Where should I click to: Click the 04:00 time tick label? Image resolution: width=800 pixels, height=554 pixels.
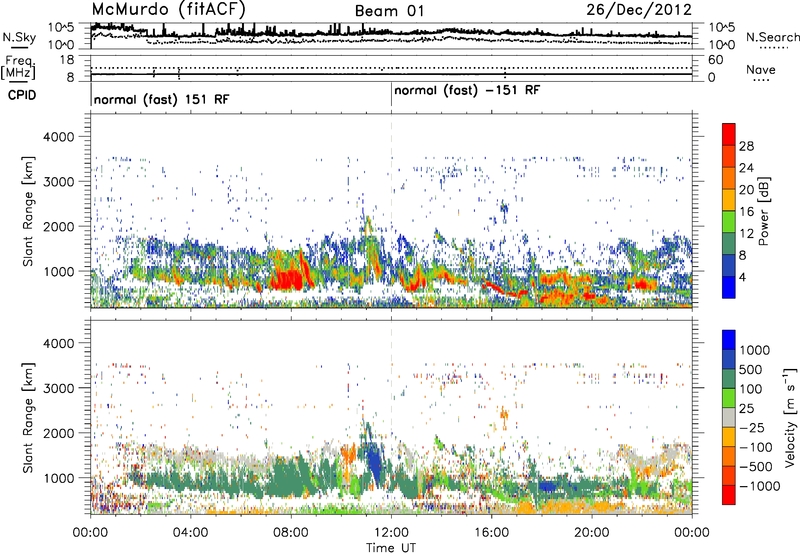(x=190, y=533)
